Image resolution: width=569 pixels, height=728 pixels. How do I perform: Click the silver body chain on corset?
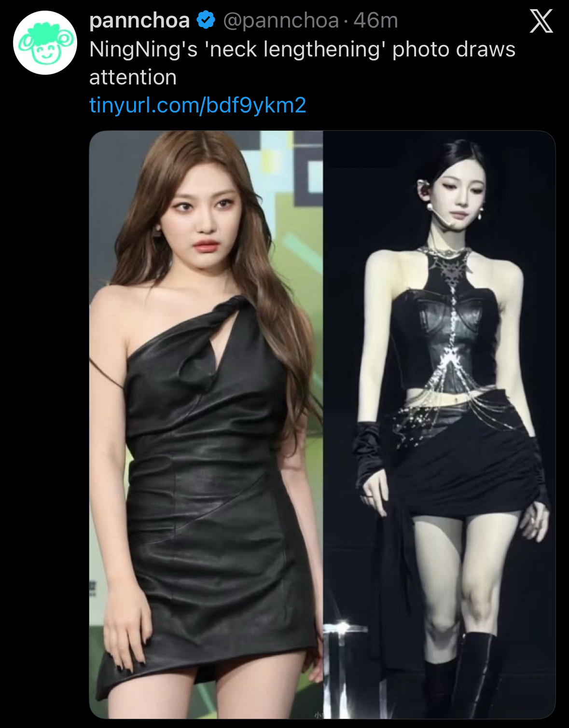click(x=451, y=338)
